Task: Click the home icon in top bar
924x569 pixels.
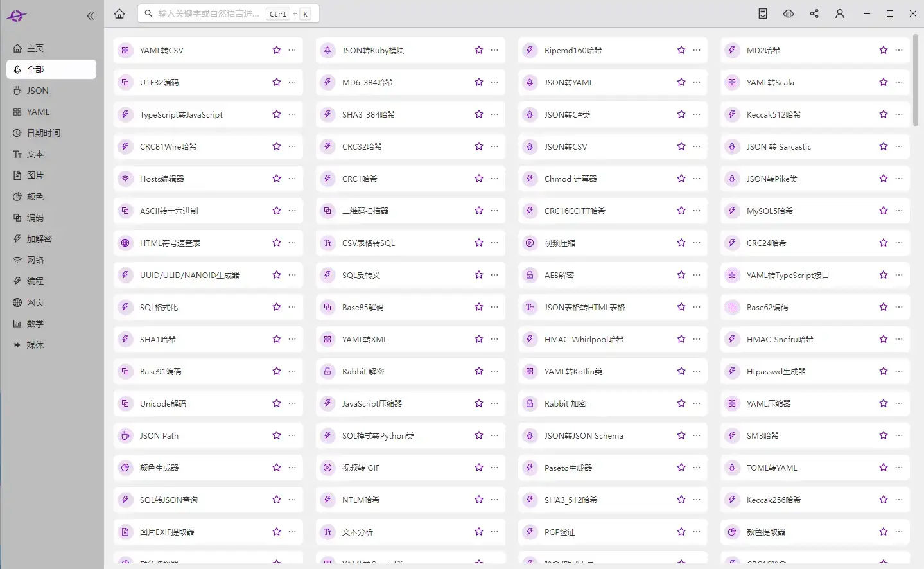Action: 119,13
